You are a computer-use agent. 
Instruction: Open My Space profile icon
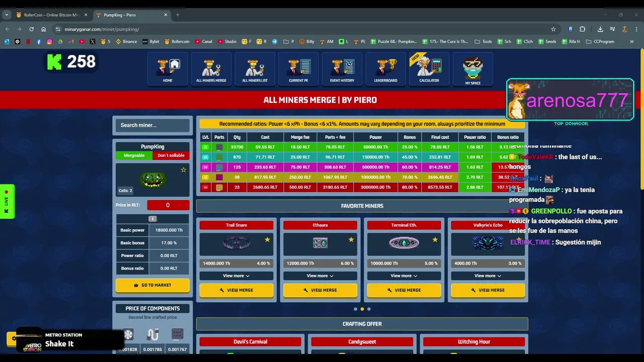[473, 69]
